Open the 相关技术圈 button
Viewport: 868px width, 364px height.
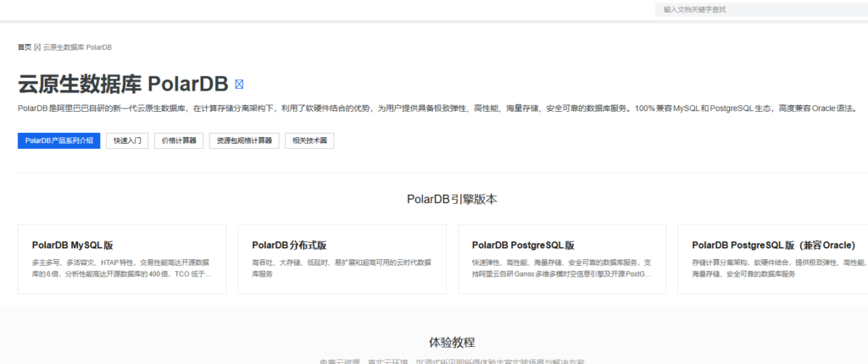pos(309,141)
